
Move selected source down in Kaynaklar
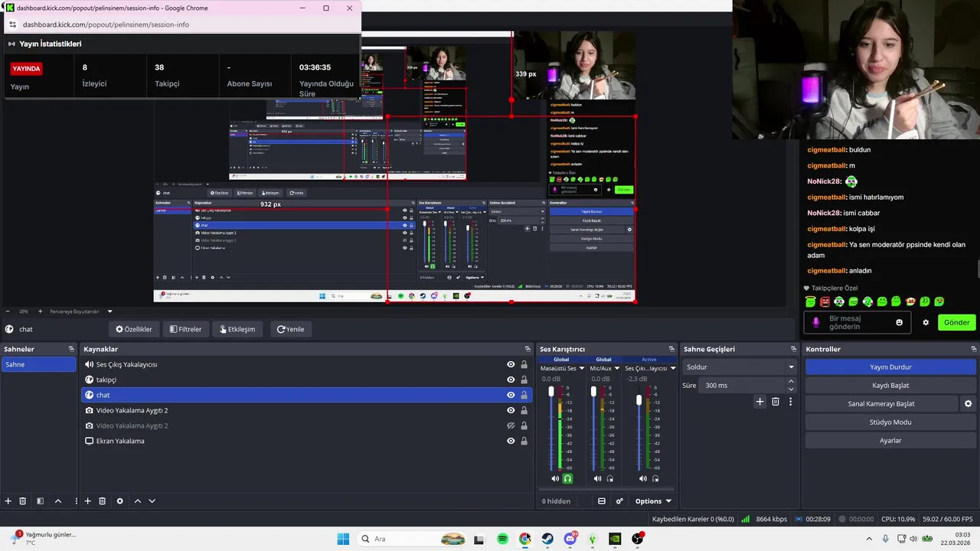(x=152, y=501)
